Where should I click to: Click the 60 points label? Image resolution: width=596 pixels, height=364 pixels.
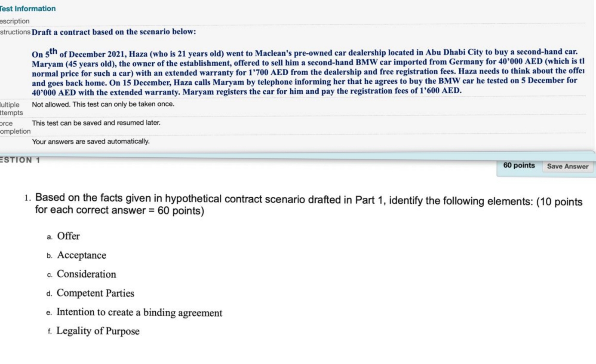[x=518, y=165]
